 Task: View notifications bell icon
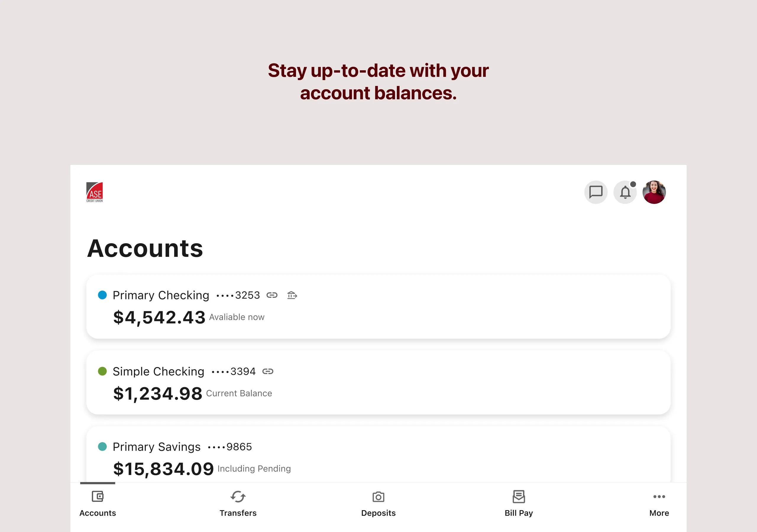coord(625,192)
